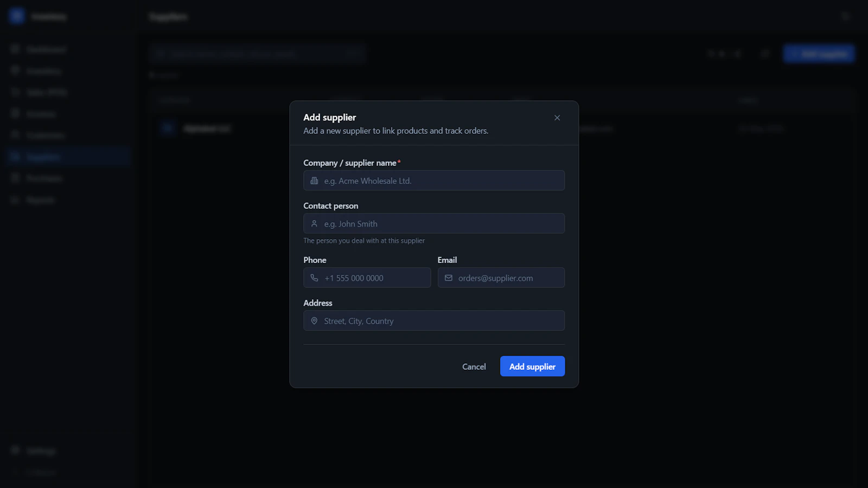Viewport: 868px width, 488px height.
Task: Click the Phone number input field
Action: coord(367,278)
